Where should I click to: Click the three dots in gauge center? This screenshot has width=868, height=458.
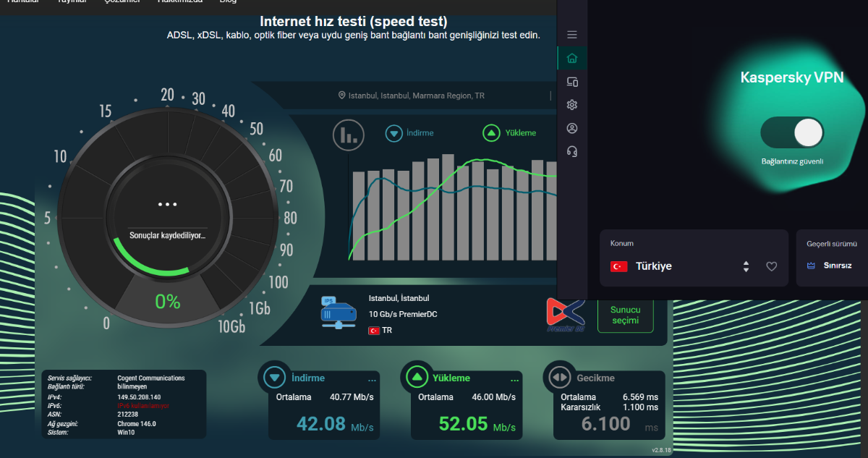point(168,205)
